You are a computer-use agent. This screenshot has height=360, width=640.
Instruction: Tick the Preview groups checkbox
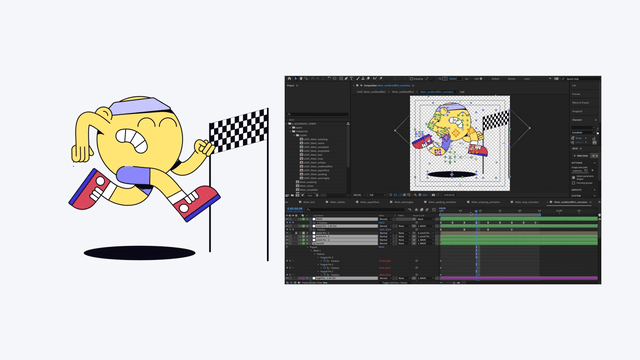(x=573, y=183)
